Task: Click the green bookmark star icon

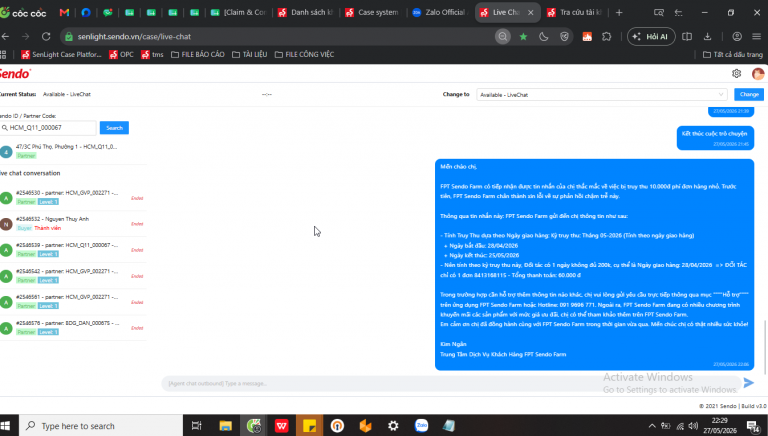Action: [x=523, y=37]
